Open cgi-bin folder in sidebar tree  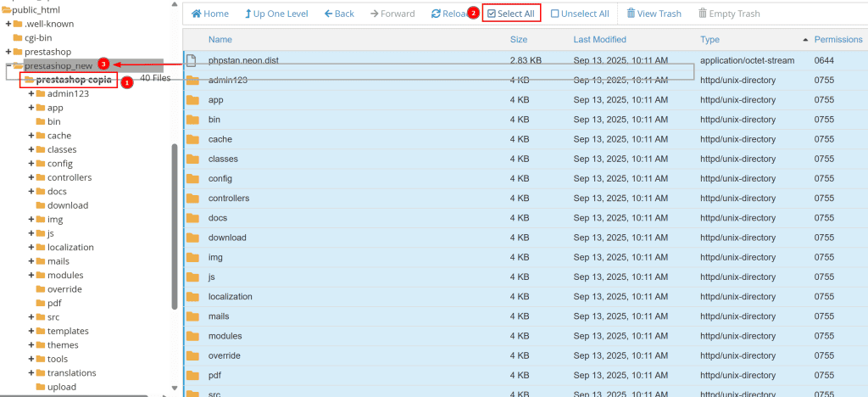click(38, 37)
